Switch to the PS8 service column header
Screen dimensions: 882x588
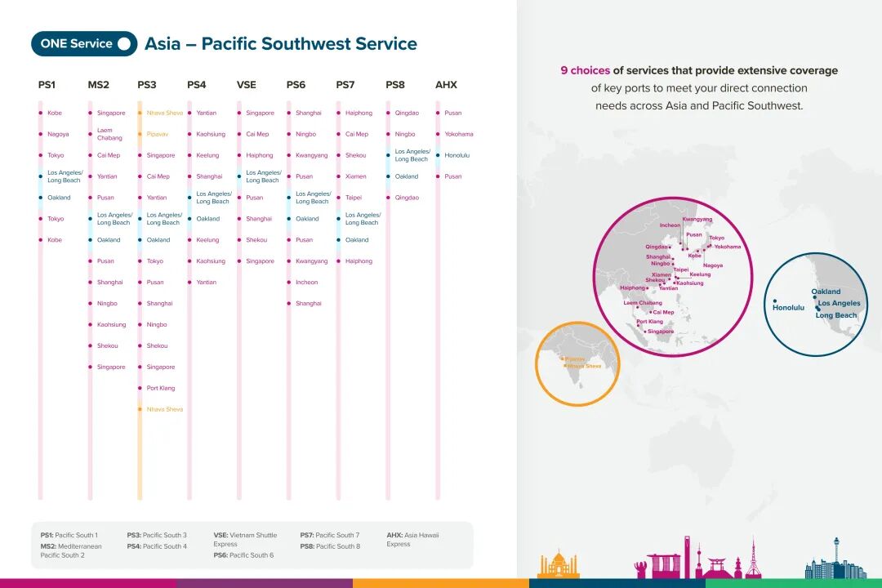tap(394, 85)
